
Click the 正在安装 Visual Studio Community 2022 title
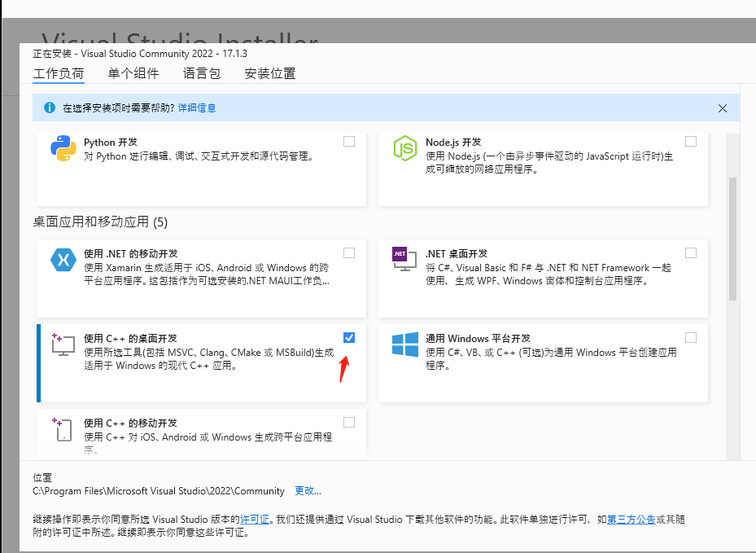140,54
